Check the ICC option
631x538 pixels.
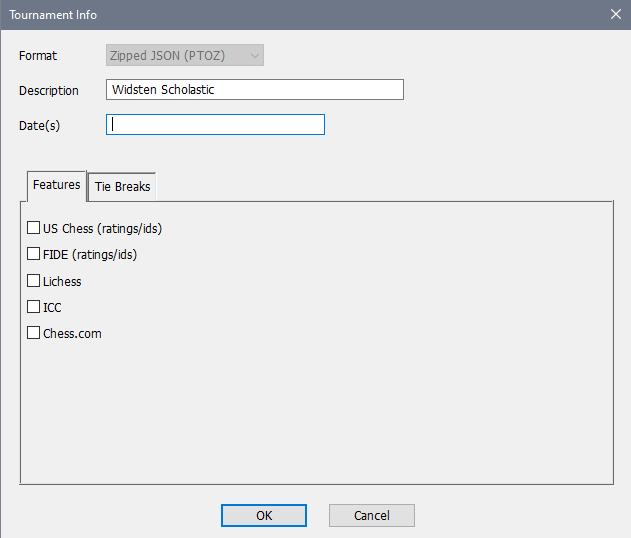click(x=34, y=307)
